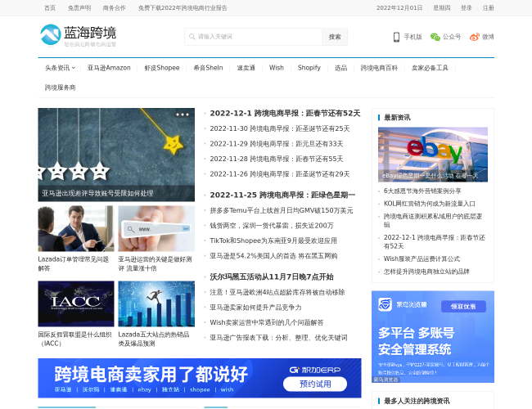This screenshot has width=532, height=409.
Task: Click the 搜索 search button
Action: click(x=335, y=37)
